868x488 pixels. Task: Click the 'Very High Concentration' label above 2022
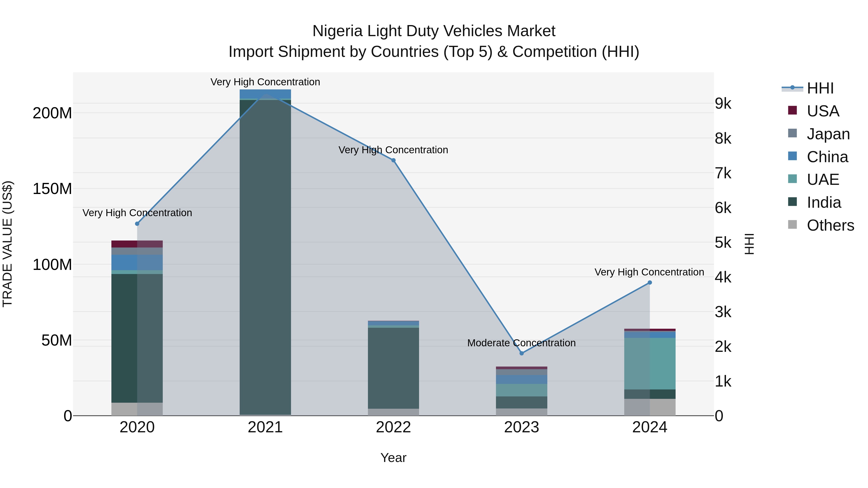click(393, 150)
